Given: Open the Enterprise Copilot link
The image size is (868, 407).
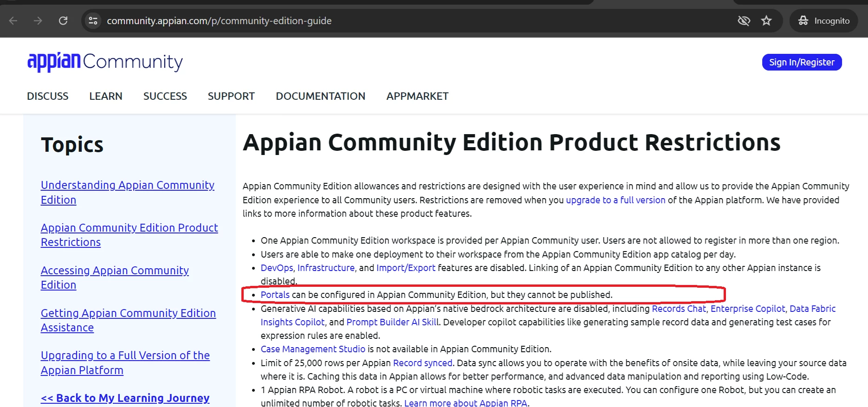Looking at the screenshot, I should click(x=748, y=309).
